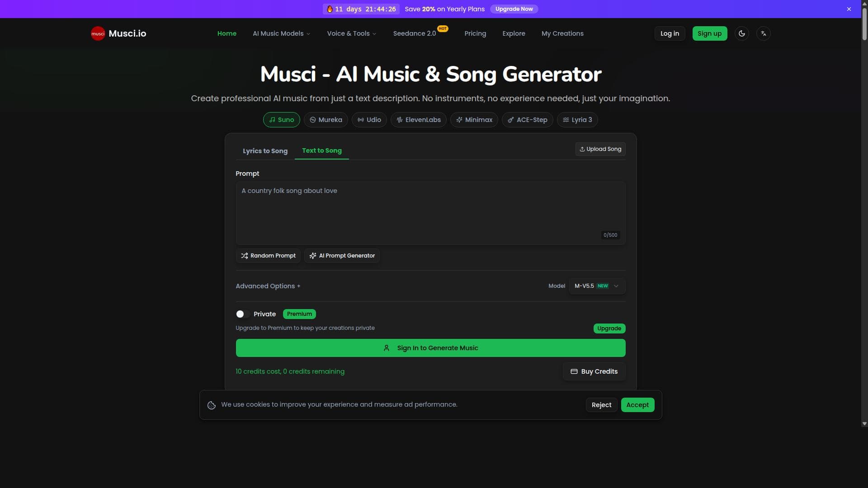The image size is (868, 488).
Task: Open the AI Prompt Generator
Action: tap(342, 256)
